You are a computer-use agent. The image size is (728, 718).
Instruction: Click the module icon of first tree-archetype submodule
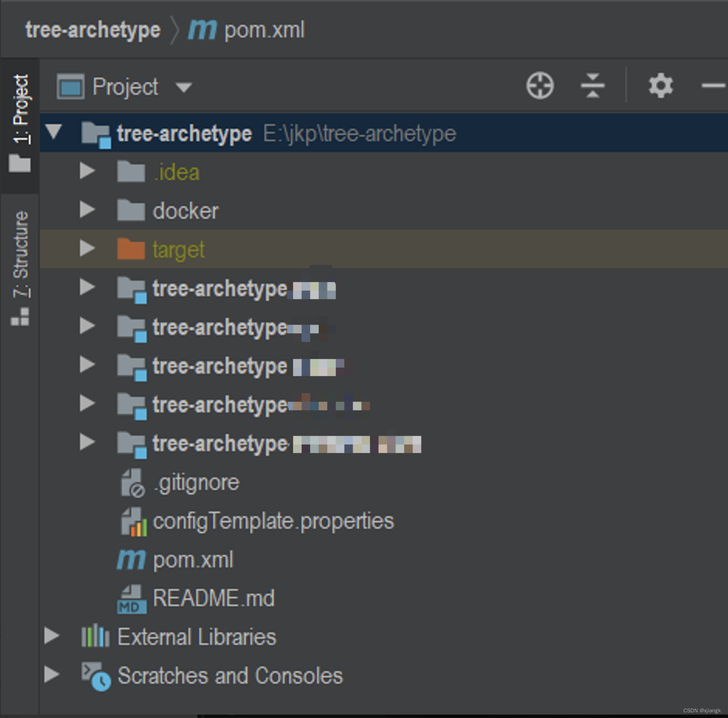click(x=132, y=290)
